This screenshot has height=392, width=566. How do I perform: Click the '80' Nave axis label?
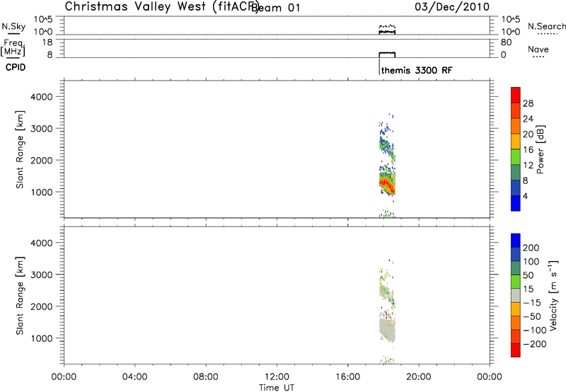click(x=506, y=42)
